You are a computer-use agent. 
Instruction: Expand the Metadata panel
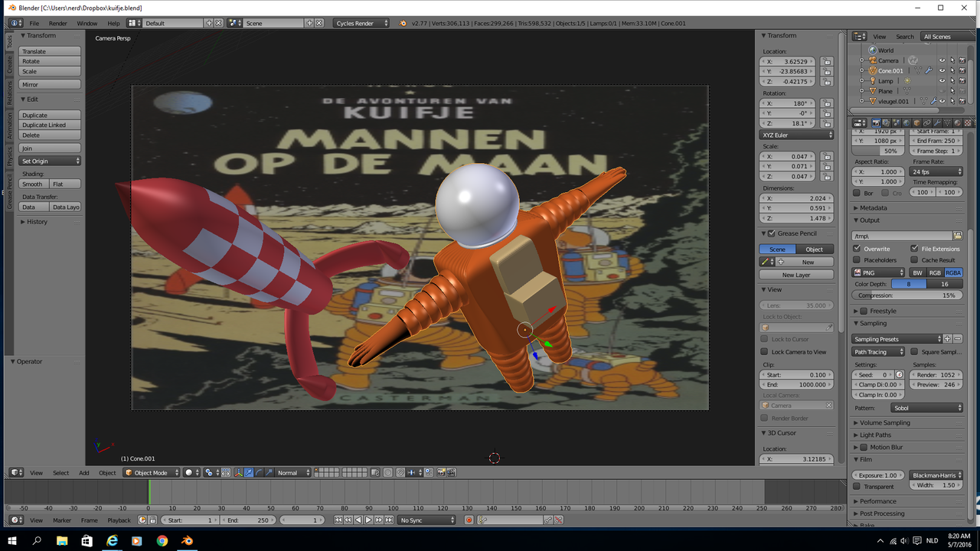pyautogui.click(x=873, y=208)
